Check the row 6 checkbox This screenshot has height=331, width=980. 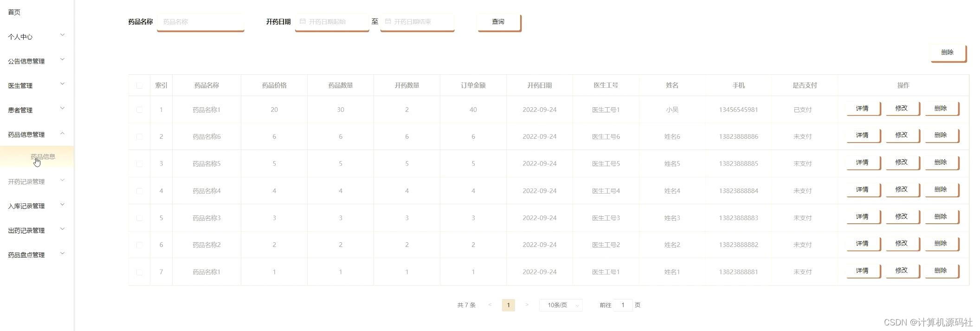click(139, 245)
